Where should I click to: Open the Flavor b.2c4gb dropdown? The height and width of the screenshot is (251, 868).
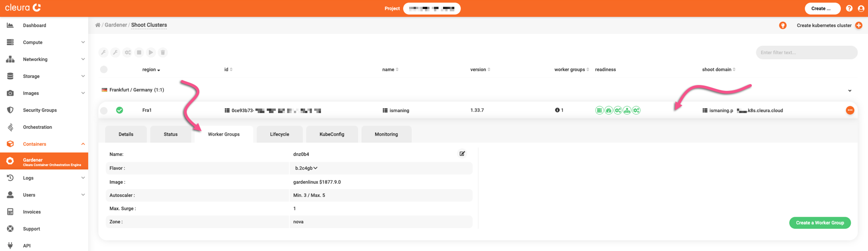(x=306, y=168)
